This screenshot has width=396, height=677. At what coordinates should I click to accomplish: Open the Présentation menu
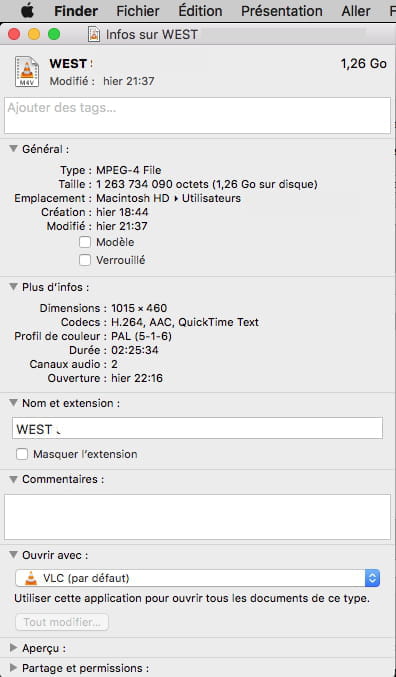[282, 11]
